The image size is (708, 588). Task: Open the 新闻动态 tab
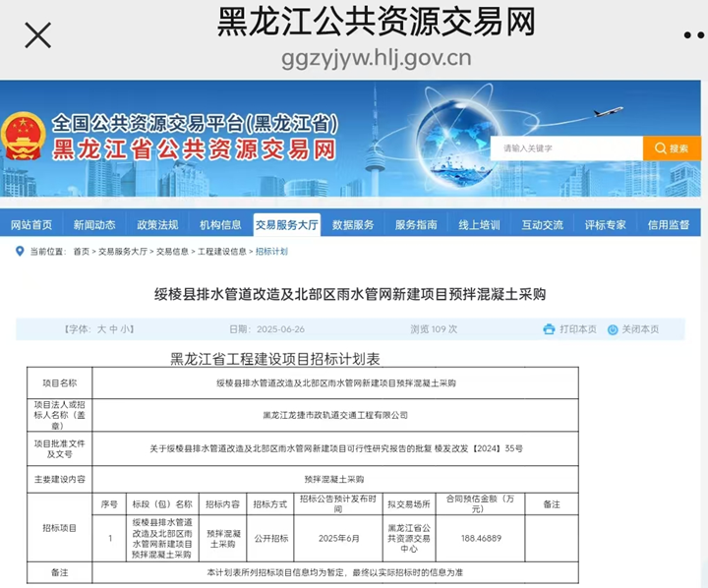pyautogui.click(x=94, y=224)
